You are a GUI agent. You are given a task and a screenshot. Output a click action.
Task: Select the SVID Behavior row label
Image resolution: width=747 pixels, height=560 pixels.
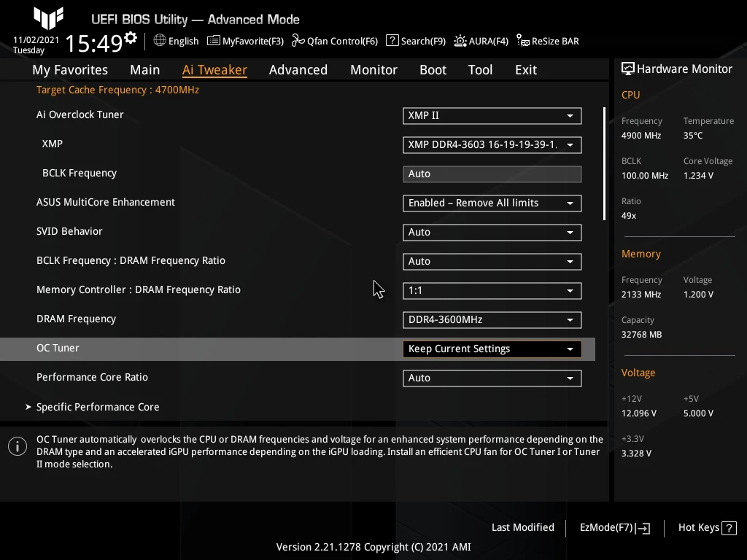pos(69,231)
